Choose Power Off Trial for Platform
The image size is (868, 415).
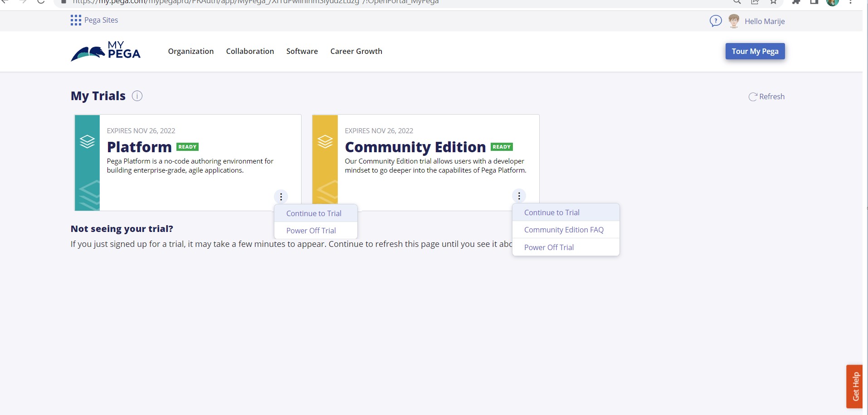[311, 231]
